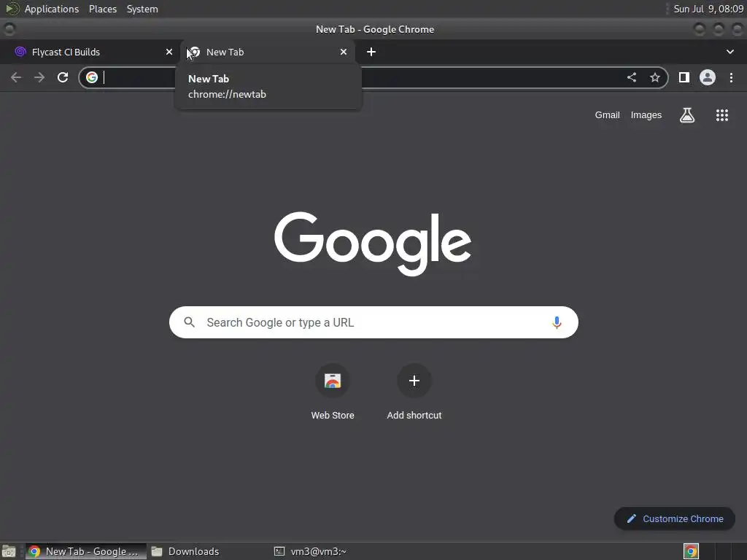The height and width of the screenshot is (560, 747).
Task: Open Google Images link
Action: point(646,115)
